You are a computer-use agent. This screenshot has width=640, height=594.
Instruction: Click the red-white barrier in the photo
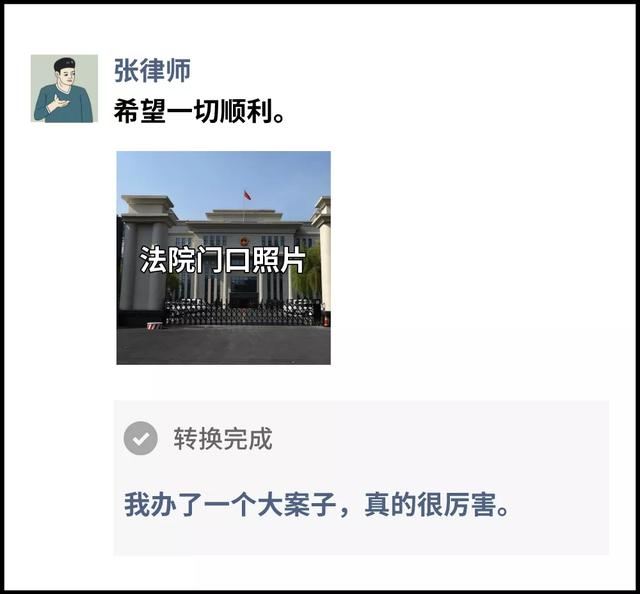pos(155,325)
